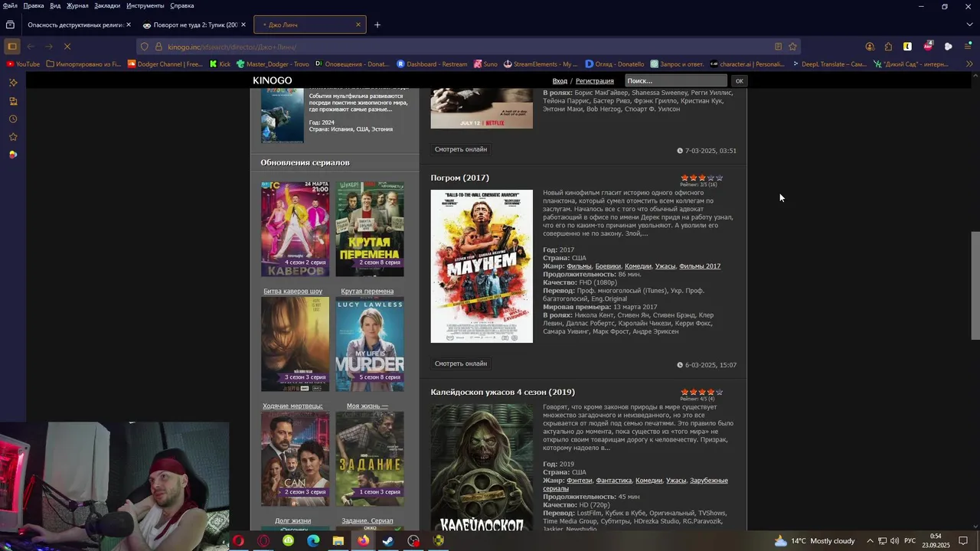
Task: Open Opera from the taskbar
Action: pyautogui.click(x=238, y=541)
